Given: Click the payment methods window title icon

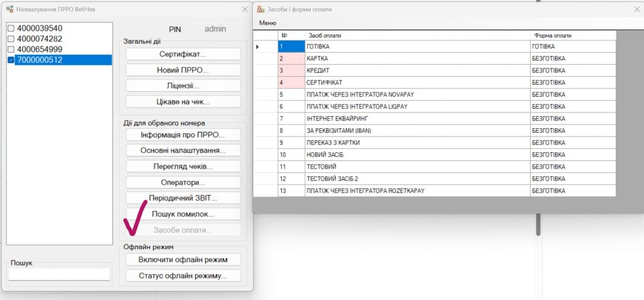Looking at the screenshot, I should 261,9.
